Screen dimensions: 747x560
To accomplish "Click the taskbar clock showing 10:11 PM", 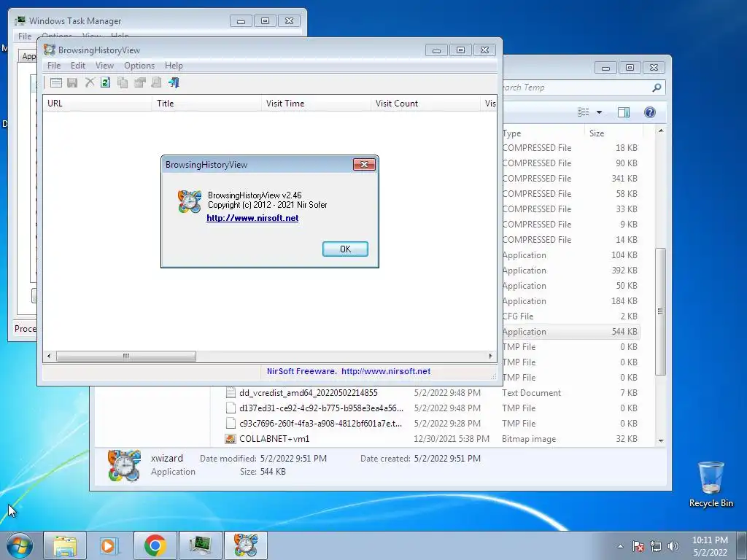I will 710,546.
